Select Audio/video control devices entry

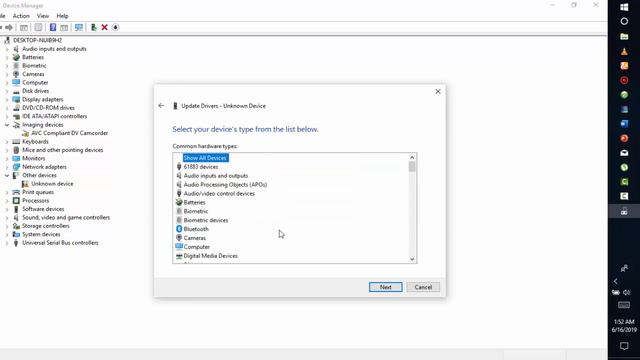(x=219, y=193)
